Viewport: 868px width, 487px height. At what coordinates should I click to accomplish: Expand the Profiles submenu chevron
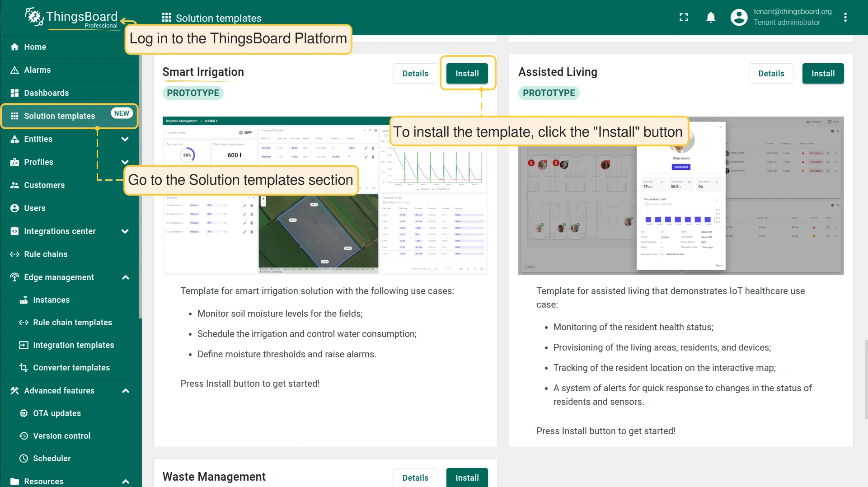[125, 162]
